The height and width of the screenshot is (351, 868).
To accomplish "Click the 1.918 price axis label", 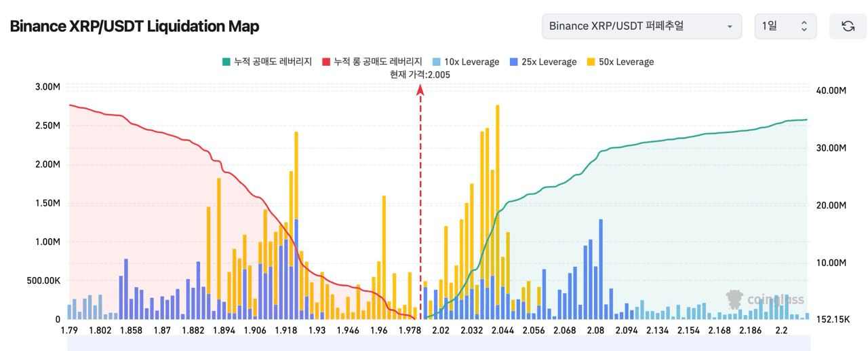I will 286,331.
